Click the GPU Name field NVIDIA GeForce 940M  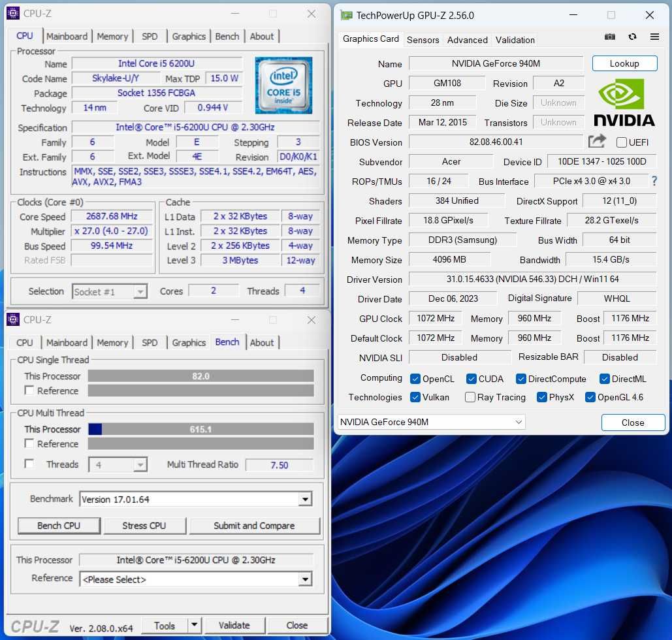click(496, 63)
